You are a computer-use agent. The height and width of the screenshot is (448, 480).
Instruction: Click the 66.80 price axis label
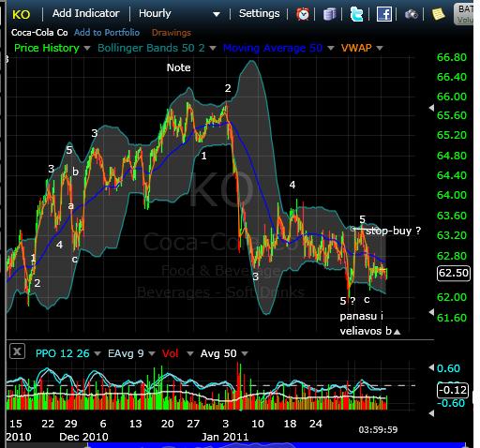pos(452,57)
